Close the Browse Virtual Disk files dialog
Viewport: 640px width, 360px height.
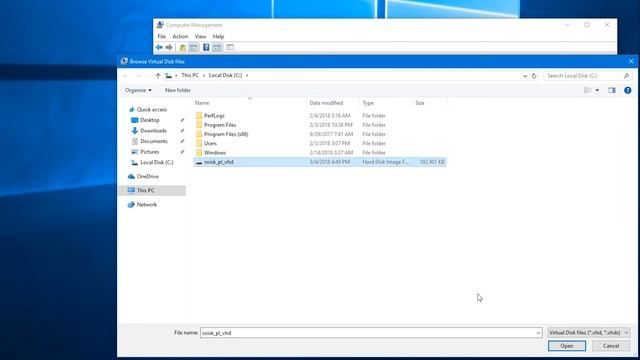631,62
